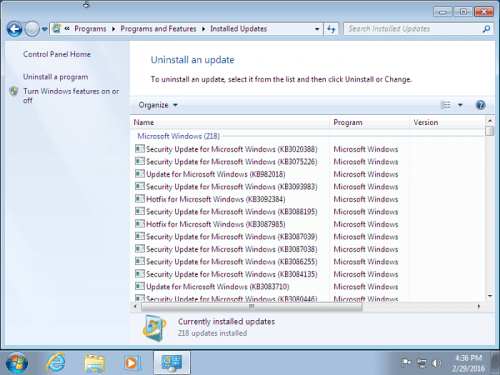Click the horizontal scrollbar right arrow
The height and width of the screenshot is (375, 500).
[x=479, y=306]
